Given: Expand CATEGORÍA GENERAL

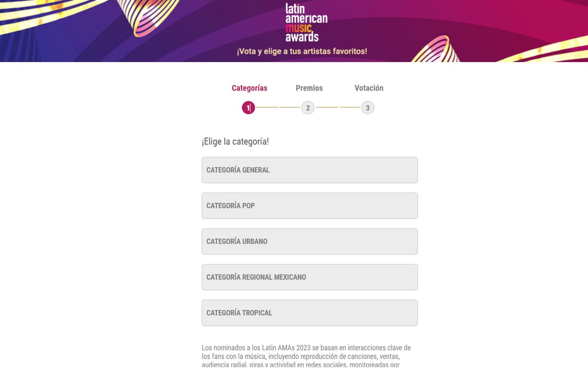Looking at the screenshot, I should click(x=310, y=170).
